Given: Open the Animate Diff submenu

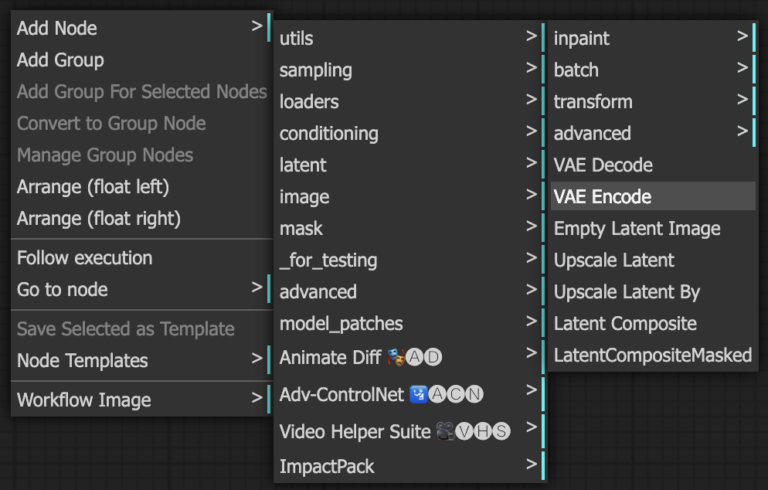Looking at the screenshot, I should pyautogui.click(x=360, y=357).
